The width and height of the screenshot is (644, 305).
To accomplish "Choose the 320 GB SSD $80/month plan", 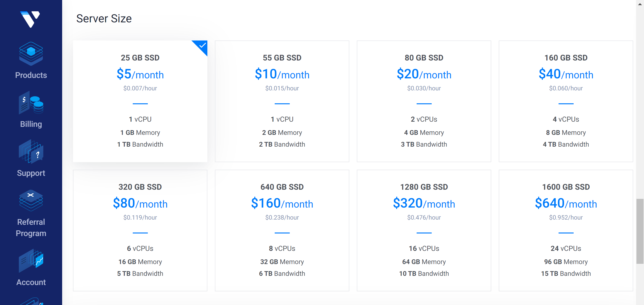I will coord(140,230).
